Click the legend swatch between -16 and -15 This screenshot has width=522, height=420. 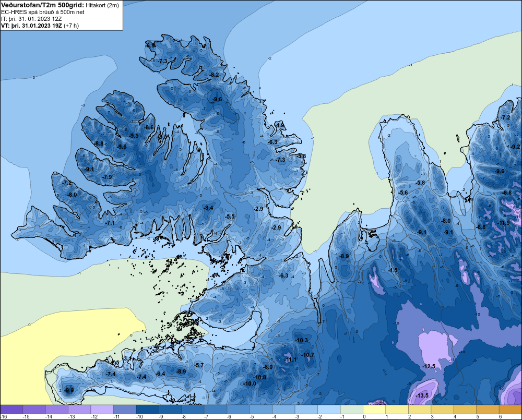click(x=11, y=410)
